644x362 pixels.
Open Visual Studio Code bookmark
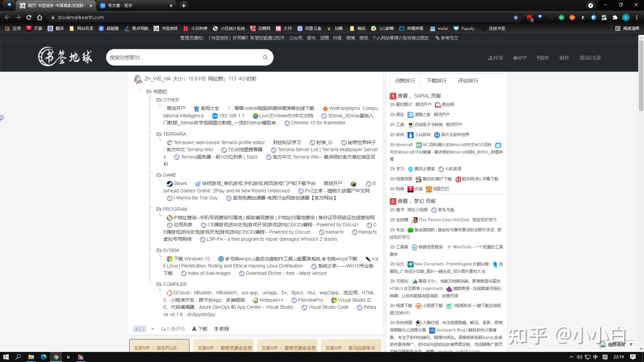click(x=325, y=307)
